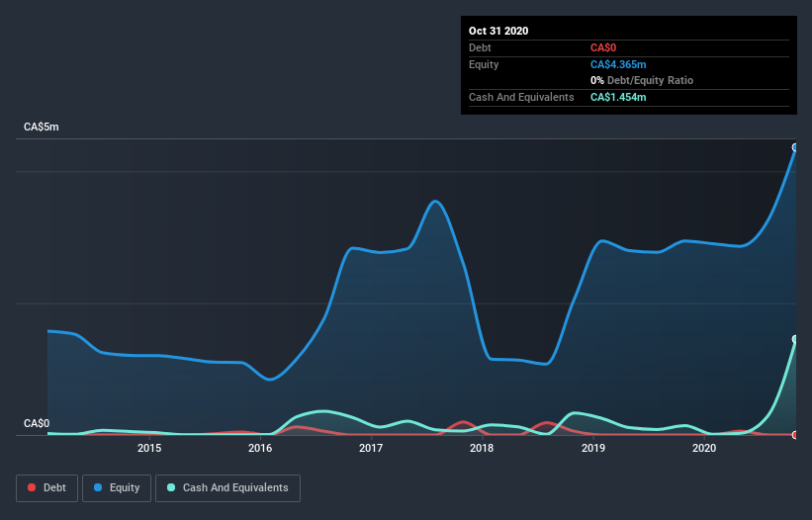Click the red Debt data point at chart end
The image size is (812, 520).
795,435
